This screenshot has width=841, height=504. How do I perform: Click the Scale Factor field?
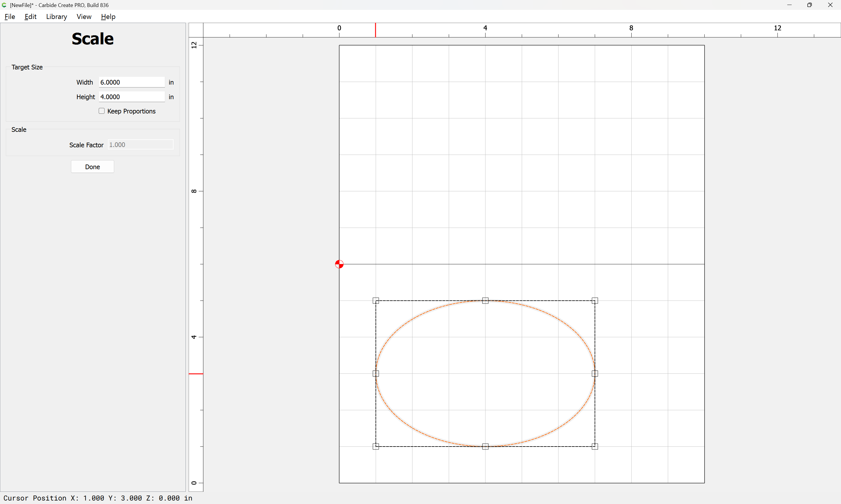[x=140, y=145]
